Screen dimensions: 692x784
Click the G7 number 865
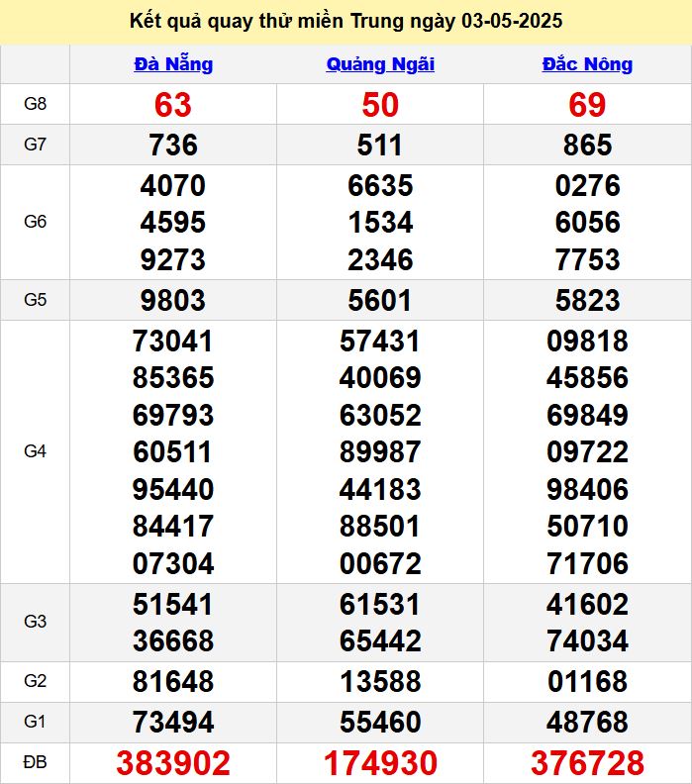click(x=587, y=145)
